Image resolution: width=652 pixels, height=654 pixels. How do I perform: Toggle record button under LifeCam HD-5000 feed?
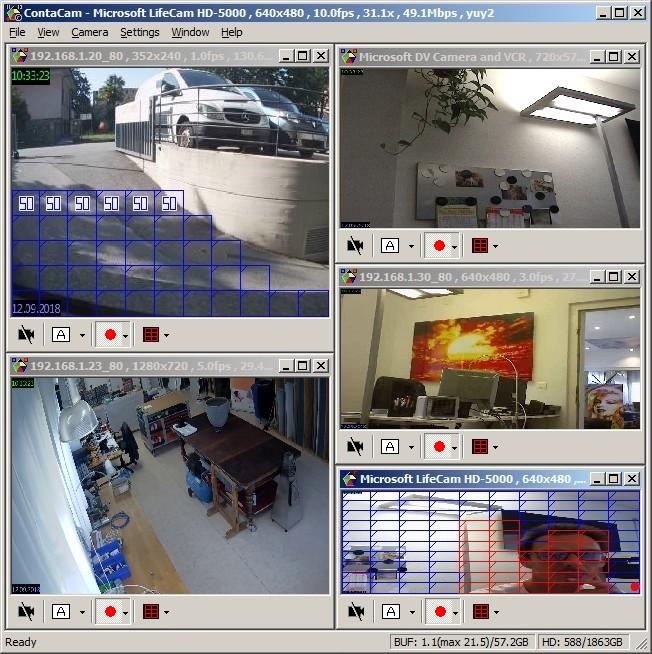[x=440, y=612]
